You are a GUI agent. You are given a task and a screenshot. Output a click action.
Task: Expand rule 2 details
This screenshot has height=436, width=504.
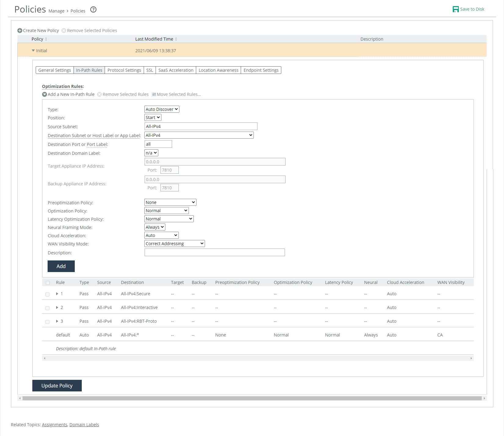(57, 307)
